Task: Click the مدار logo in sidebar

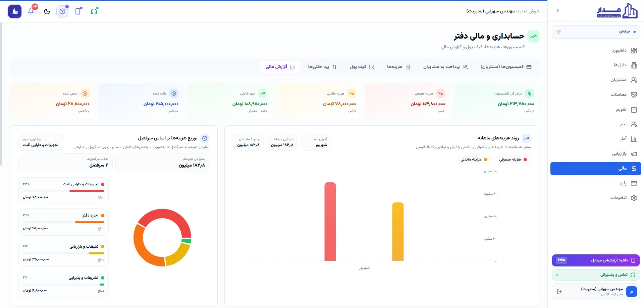Action: coord(617,11)
